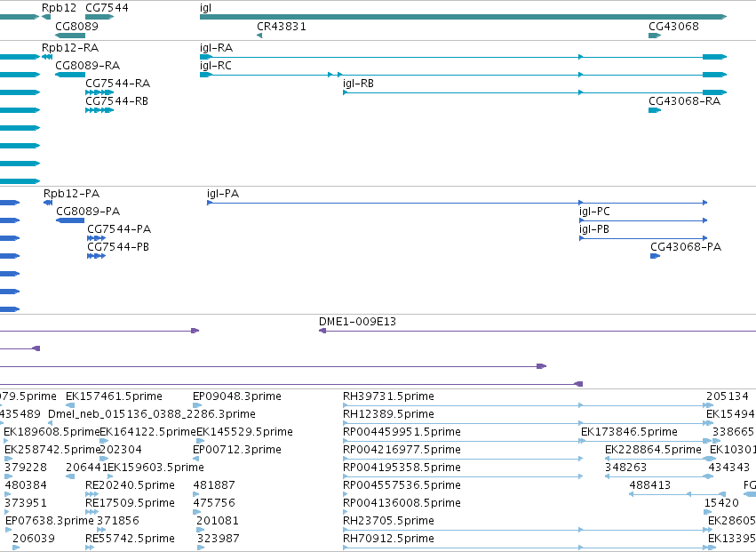Open EST label RP004195358.5prime
This screenshot has height=552, width=756.
click(x=402, y=468)
